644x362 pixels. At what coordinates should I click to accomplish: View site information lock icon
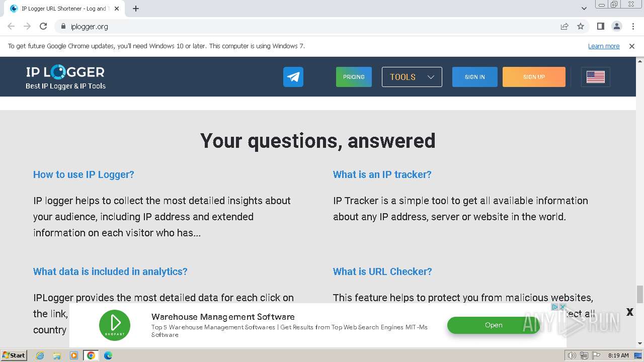(63, 26)
